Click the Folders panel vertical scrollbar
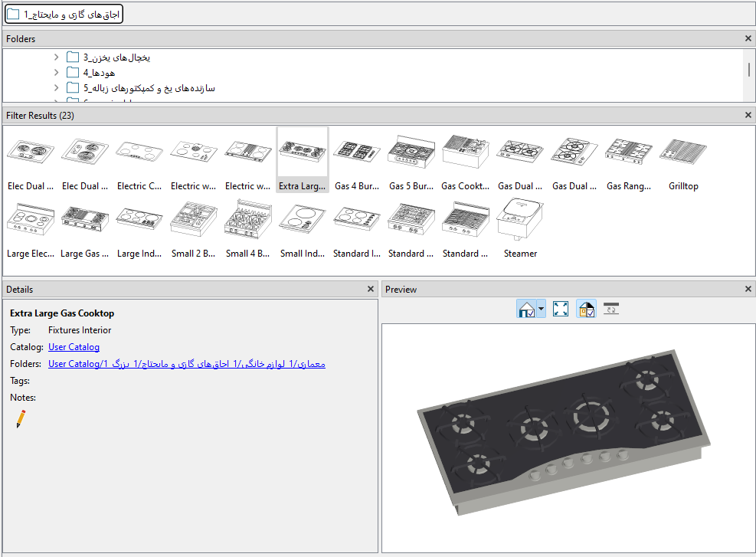Image resolution: width=756 pixels, height=557 pixels. click(x=749, y=70)
